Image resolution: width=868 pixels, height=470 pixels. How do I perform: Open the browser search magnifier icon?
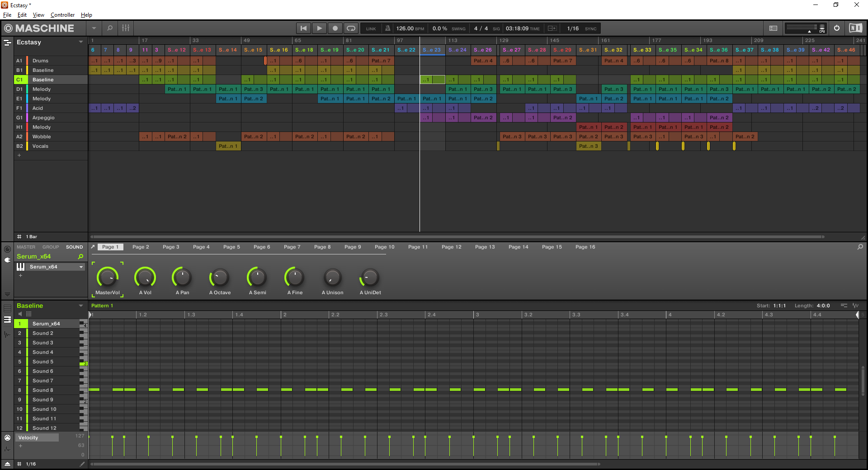(109, 28)
